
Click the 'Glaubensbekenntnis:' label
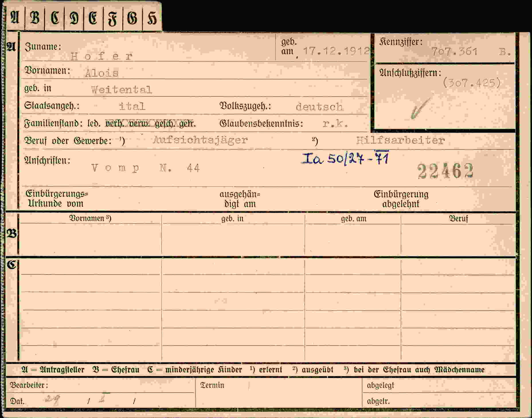pyautogui.click(x=261, y=124)
